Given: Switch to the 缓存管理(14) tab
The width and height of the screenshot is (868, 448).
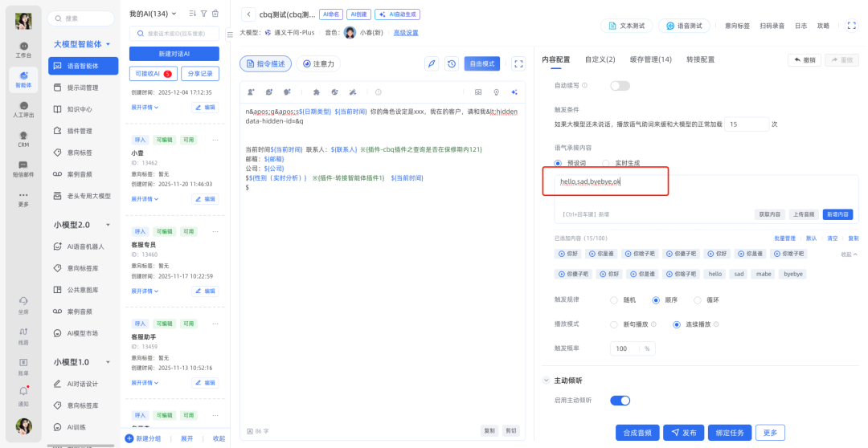Looking at the screenshot, I should (x=650, y=59).
